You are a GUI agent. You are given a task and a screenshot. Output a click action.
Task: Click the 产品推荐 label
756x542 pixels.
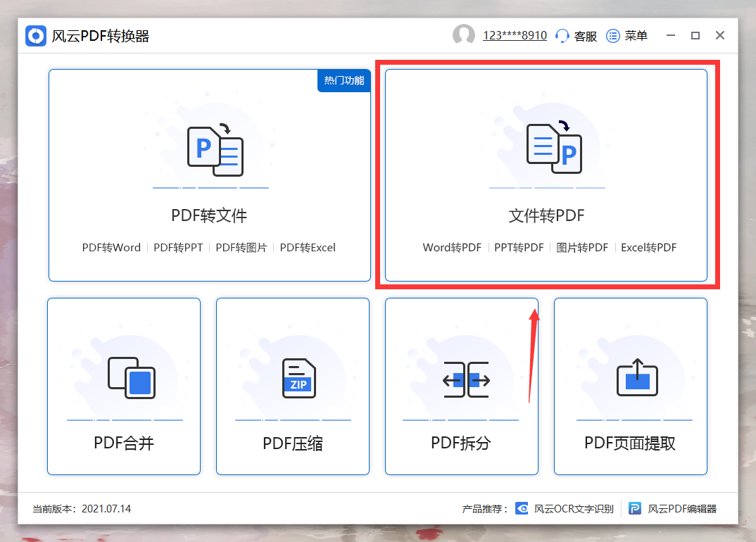click(484, 509)
